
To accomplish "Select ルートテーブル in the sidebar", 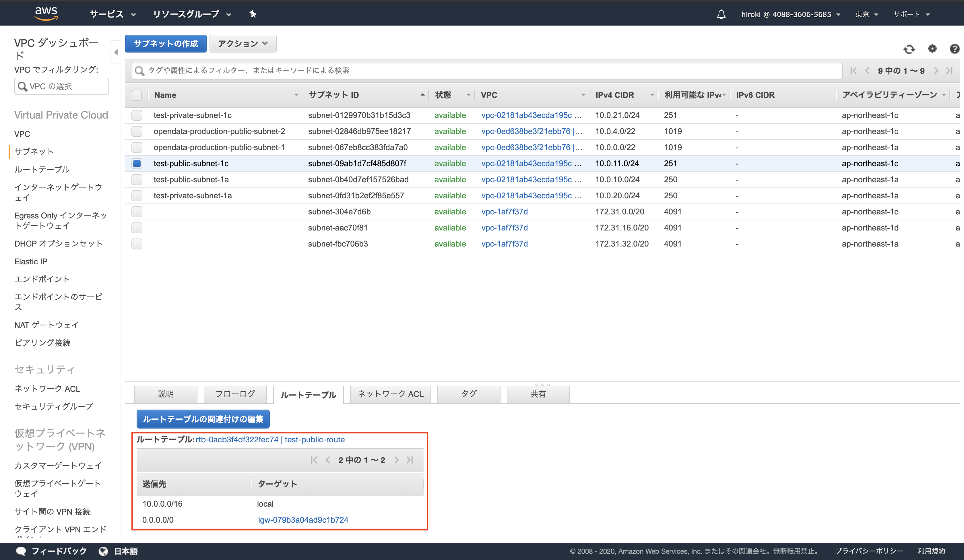I will 42,169.
